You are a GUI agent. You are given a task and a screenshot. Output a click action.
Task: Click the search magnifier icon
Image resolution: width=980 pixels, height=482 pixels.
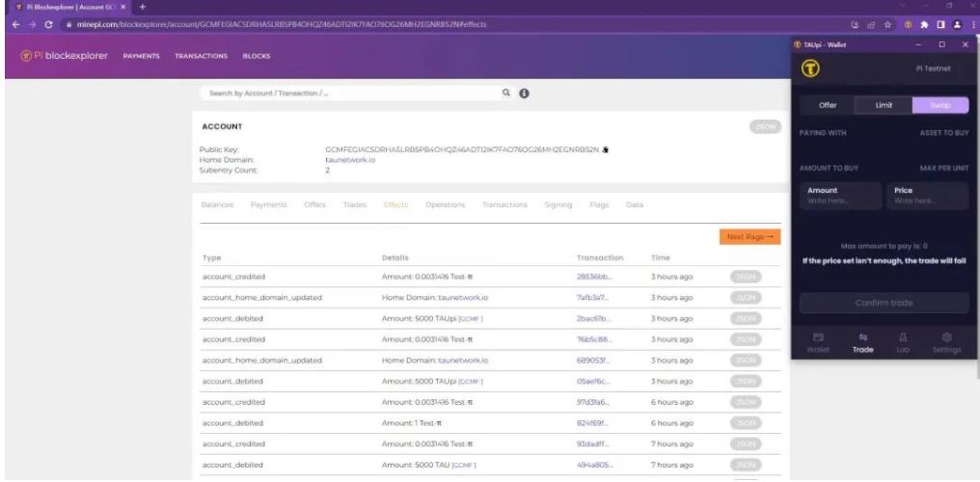coord(505,94)
